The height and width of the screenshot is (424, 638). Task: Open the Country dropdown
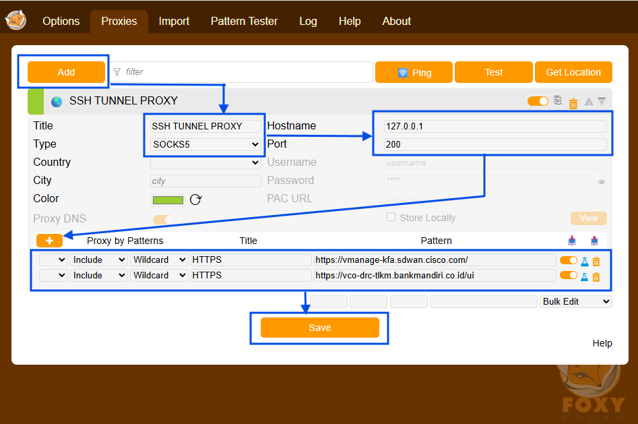205,162
